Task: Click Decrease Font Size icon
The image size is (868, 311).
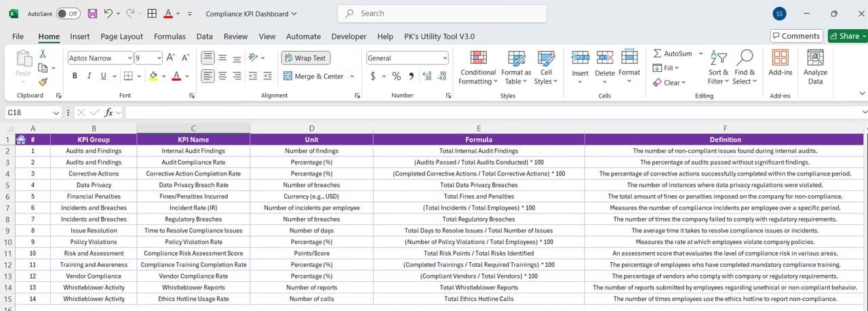Action: pos(187,58)
